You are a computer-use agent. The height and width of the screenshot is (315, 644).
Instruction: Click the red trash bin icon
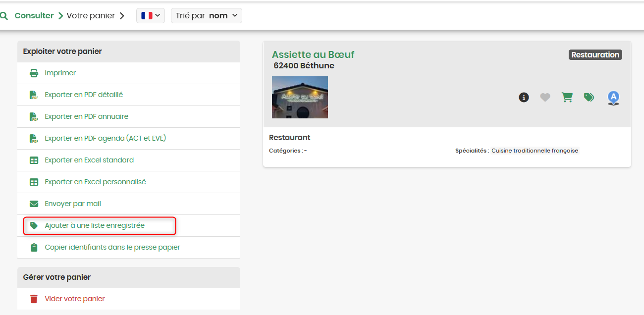(x=34, y=299)
